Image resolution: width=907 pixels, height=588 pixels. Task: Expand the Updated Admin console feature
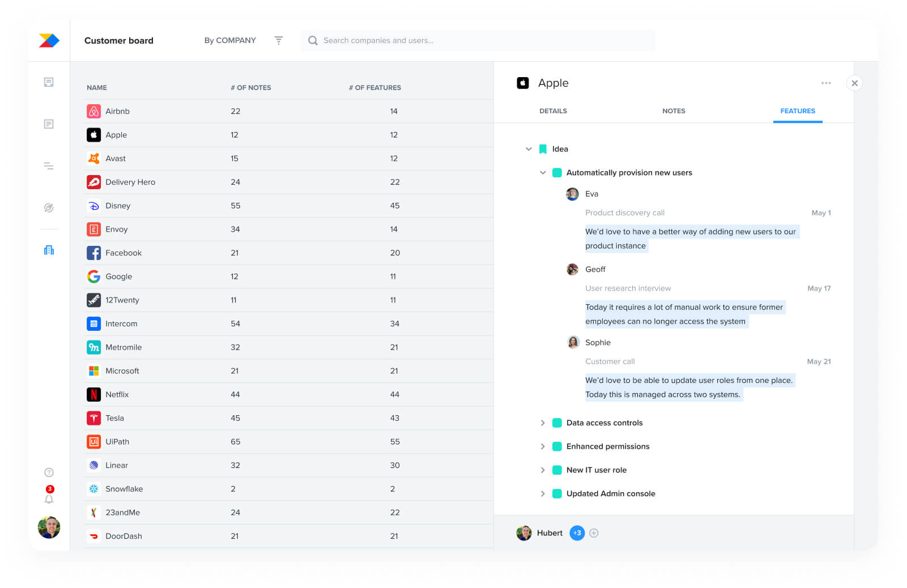click(x=543, y=494)
